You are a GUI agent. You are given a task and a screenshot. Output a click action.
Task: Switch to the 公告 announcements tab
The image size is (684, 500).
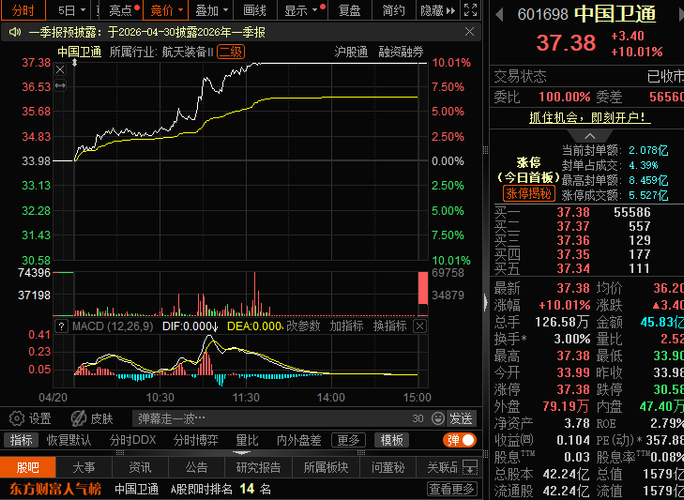[196, 468]
